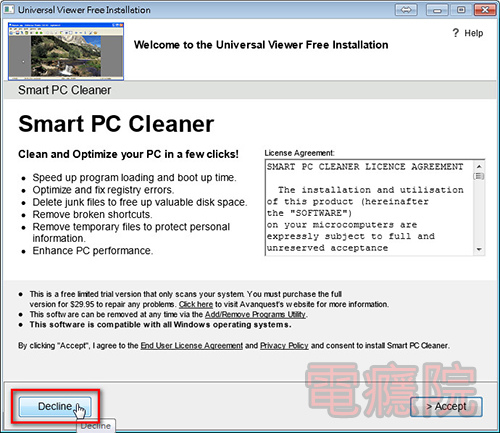Click "This software is compatible with all Windows" line

point(160,325)
